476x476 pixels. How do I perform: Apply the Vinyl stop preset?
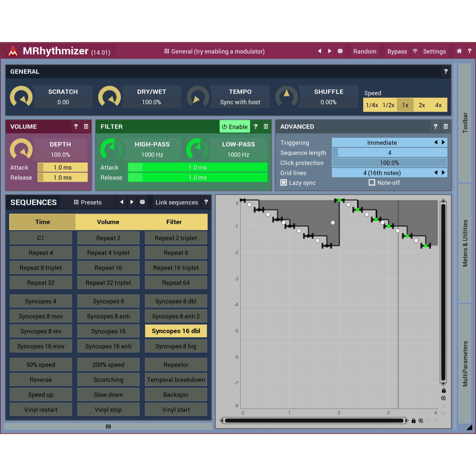coord(108,409)
